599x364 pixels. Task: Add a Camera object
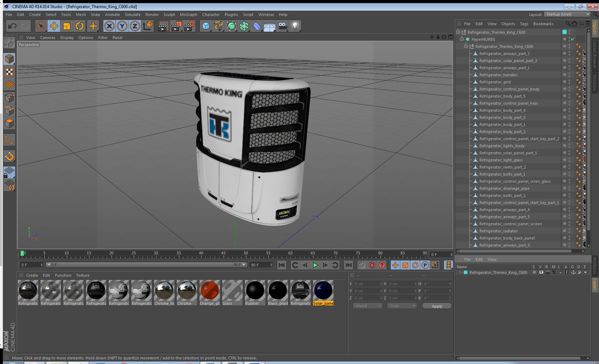pos(282,26)
